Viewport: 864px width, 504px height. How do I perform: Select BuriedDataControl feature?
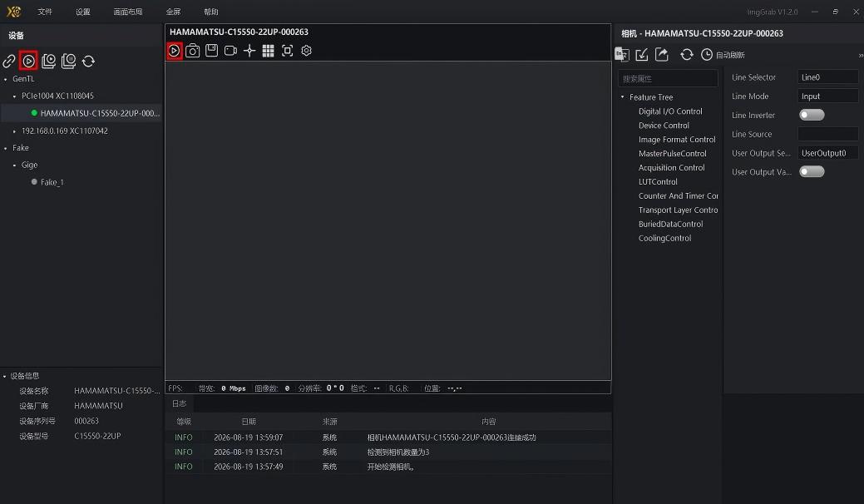tap(670, 225)
